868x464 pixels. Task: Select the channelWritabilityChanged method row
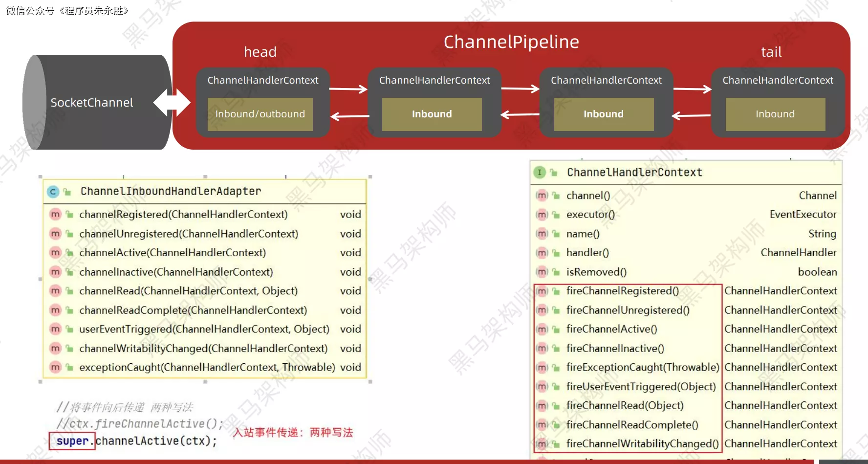coord(203,349)
